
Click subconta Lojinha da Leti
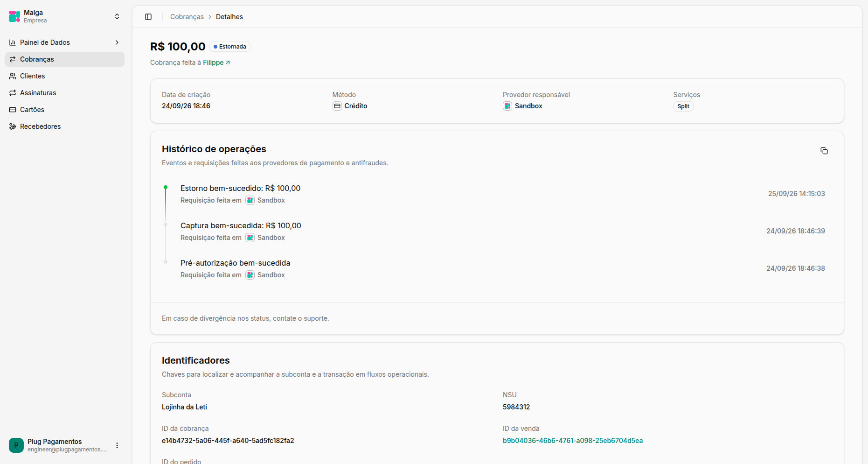coord(184,407)
